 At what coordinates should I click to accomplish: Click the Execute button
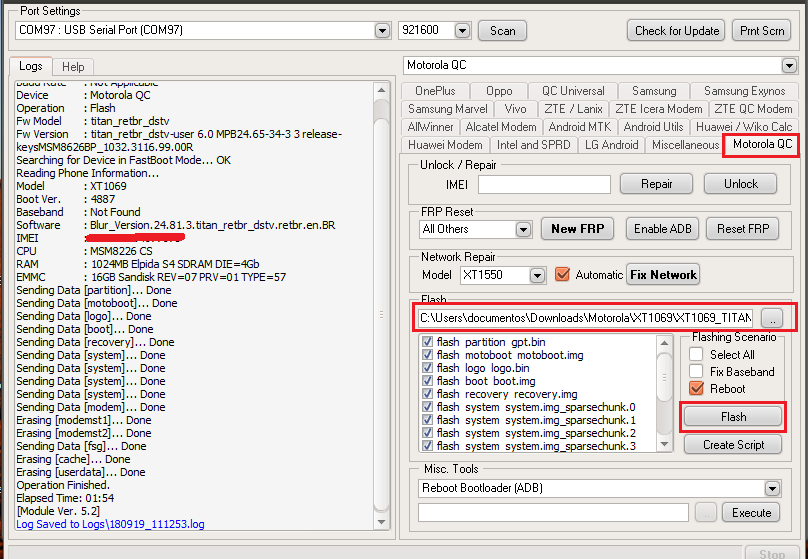(x=751, y=513)
